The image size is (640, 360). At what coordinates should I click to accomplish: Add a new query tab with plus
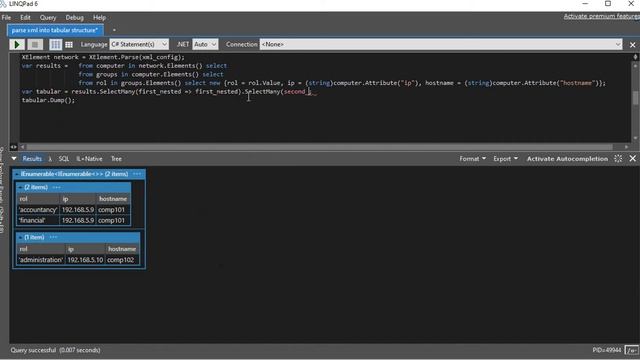pyautogui.click(x=114, y=30)
